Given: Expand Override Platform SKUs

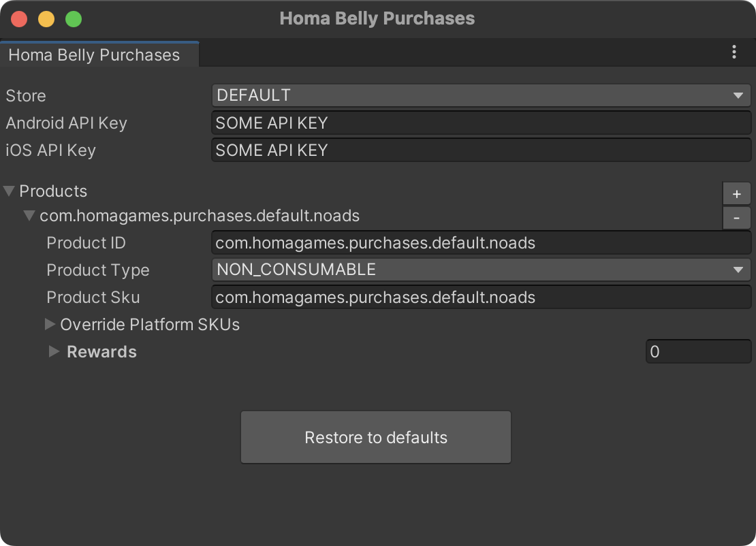Looking at the screenshot, I should click(x=50, y=325).
